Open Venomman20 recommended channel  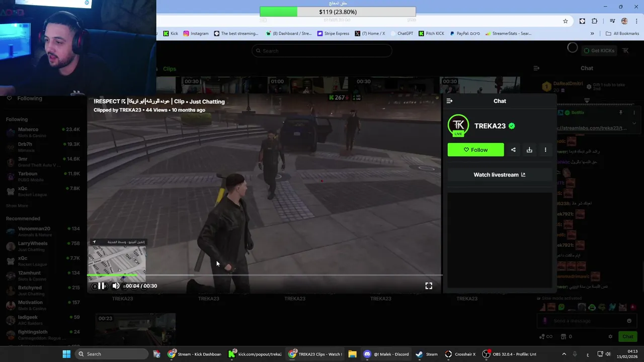click(43, 231)
